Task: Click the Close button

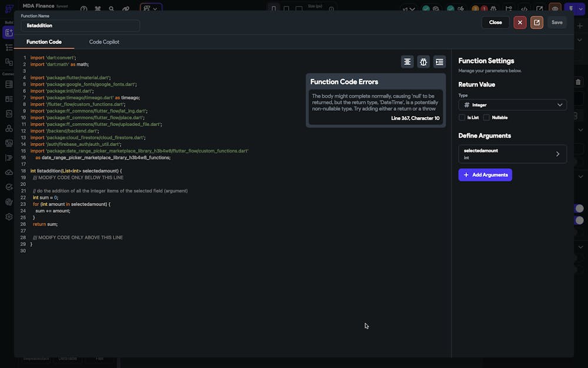Action: pyautogui.click(x=495, y=22)
